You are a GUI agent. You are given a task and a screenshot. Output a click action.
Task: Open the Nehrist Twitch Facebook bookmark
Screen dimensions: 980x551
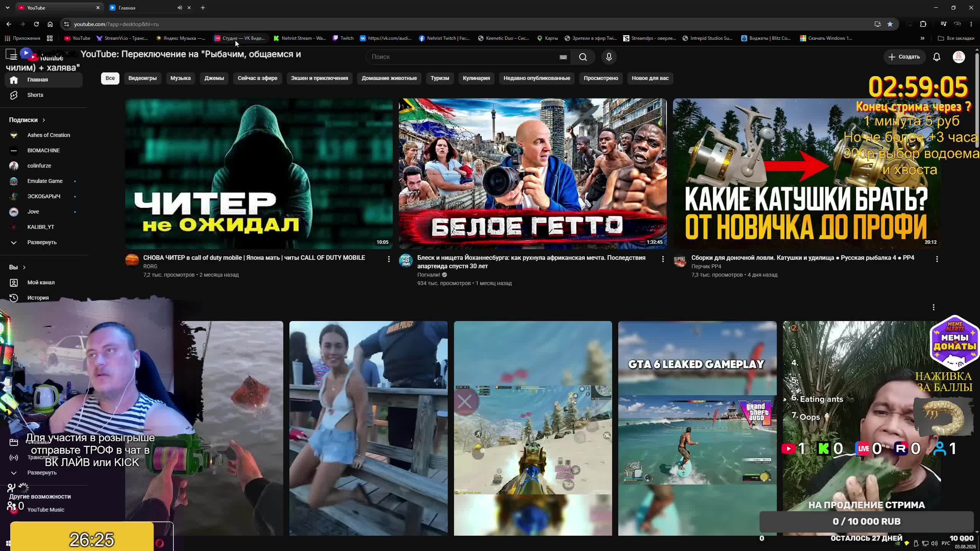tap(444, 38)
